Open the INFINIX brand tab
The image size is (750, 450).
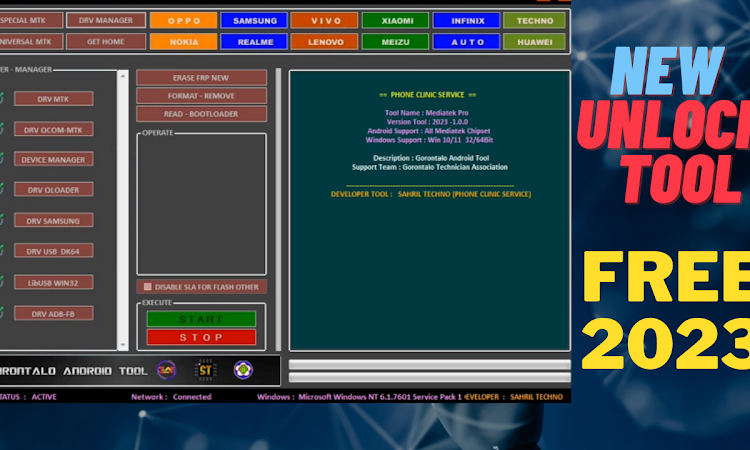[466, 21]
